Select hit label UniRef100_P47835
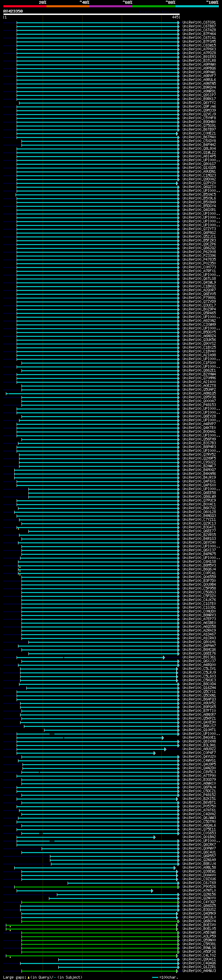 (x=199, y=259)
